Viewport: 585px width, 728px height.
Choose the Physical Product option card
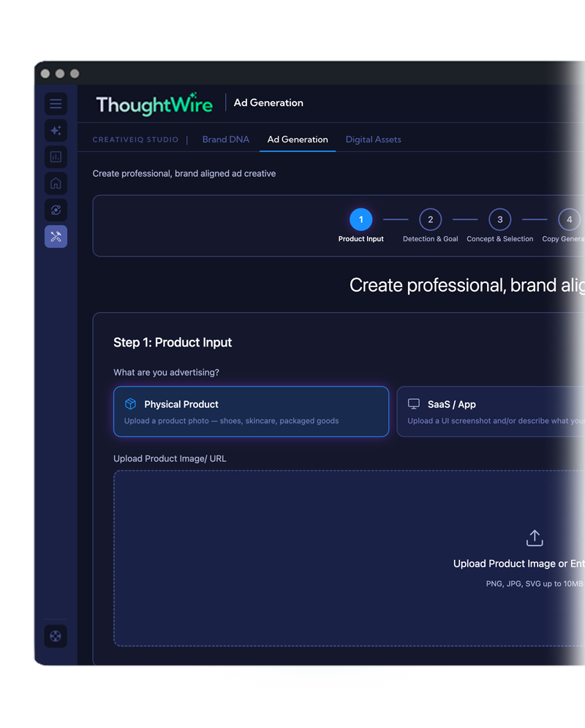pos(252,412)
